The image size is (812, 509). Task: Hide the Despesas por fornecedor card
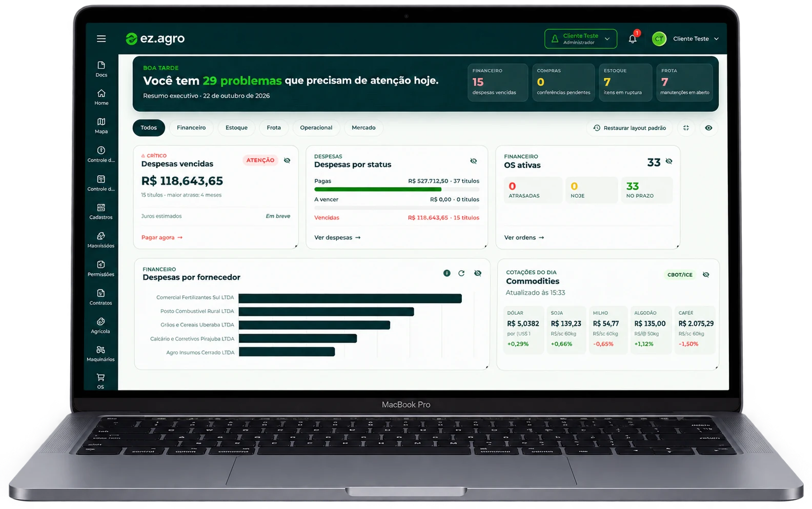click(478, 273)
